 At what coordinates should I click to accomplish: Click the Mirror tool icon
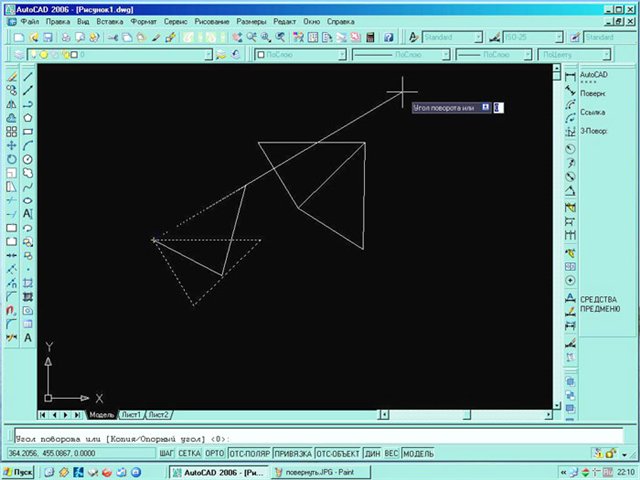point(11,103)
